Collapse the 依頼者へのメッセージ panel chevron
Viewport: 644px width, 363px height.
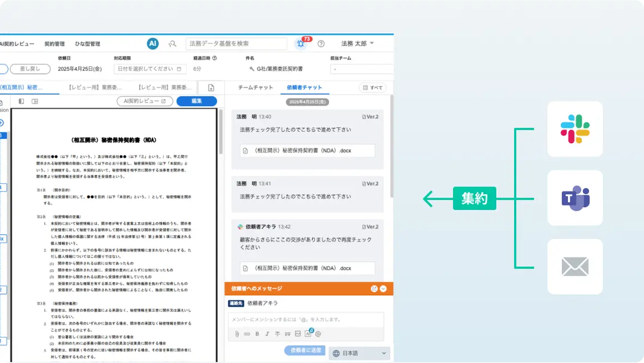coord(383,289)
